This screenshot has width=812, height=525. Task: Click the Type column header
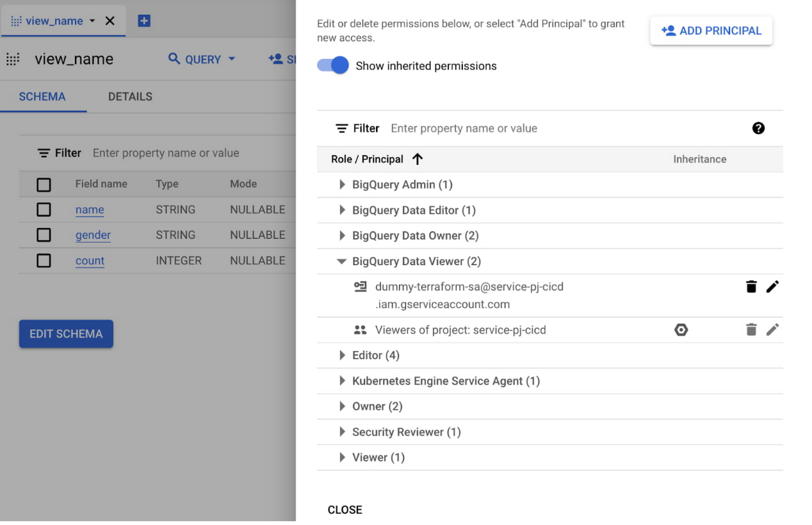click(167, 184)
